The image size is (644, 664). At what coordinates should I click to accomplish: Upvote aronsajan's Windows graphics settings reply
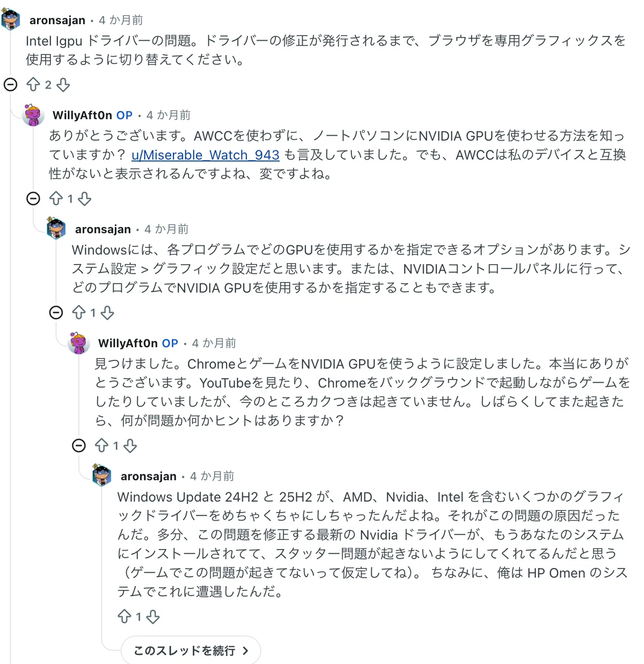(x=79, y=312)
